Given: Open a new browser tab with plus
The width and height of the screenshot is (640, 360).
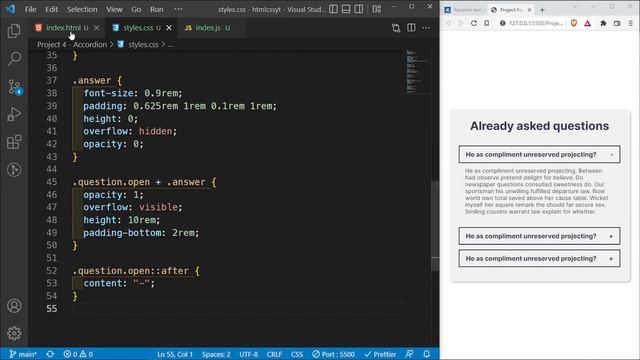Looking at the screenshot, I should [x=542, y=9].
